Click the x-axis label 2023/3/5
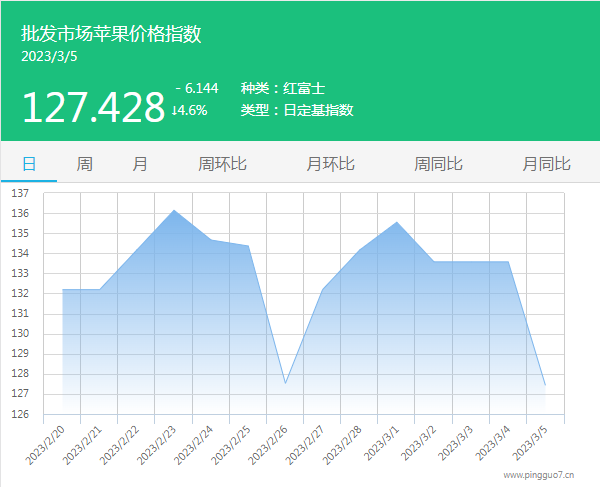This screenshot has width=600, height=487. click(530, 443)
